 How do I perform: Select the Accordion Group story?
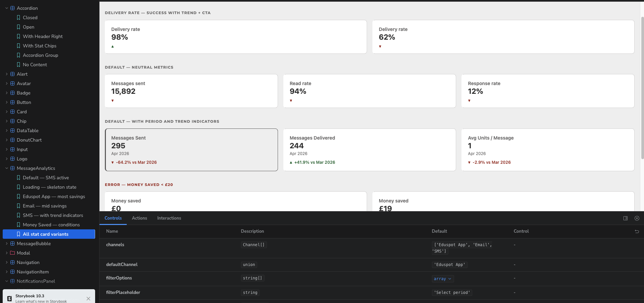point(40,55)
